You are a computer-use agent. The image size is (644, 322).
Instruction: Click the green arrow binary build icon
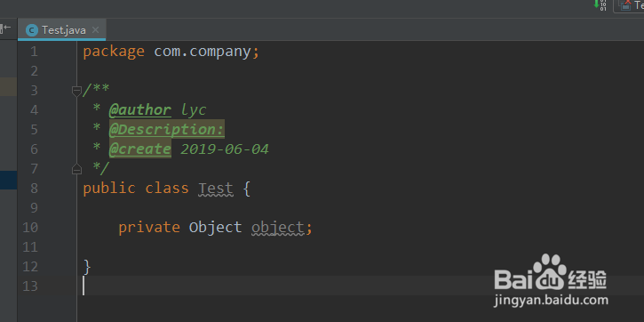[600, 5]
